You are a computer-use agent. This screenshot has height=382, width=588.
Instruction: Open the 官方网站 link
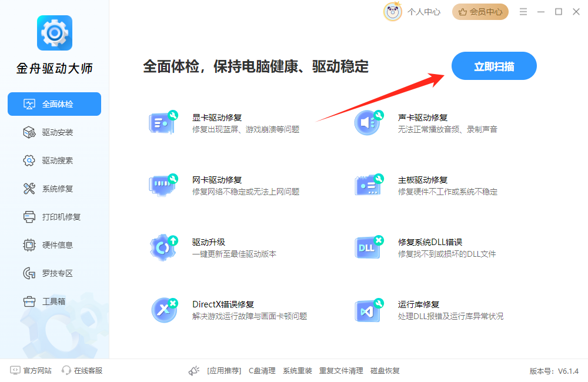tap(32, 370)
